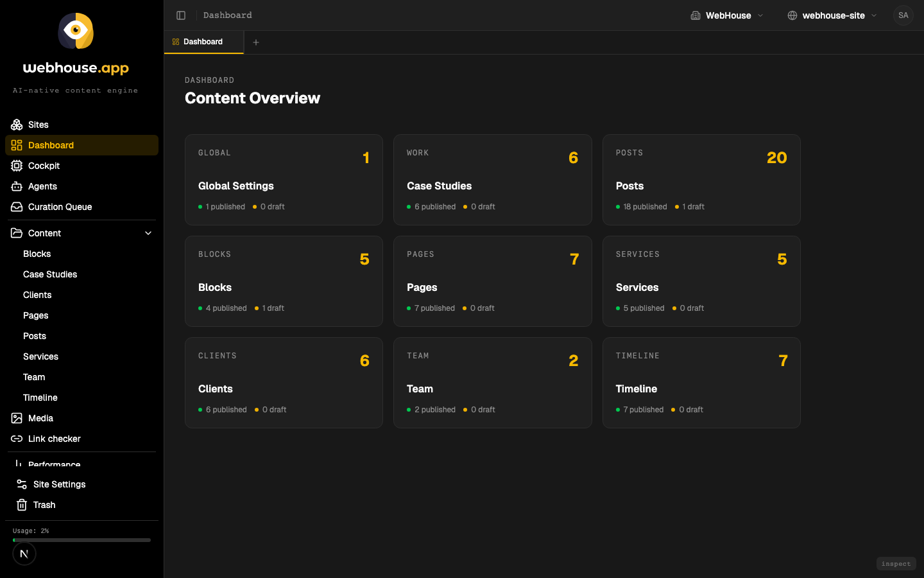Toggle the sidebar panel icon in header
Screen dimensions: 924x578
[x=181, y=15]
